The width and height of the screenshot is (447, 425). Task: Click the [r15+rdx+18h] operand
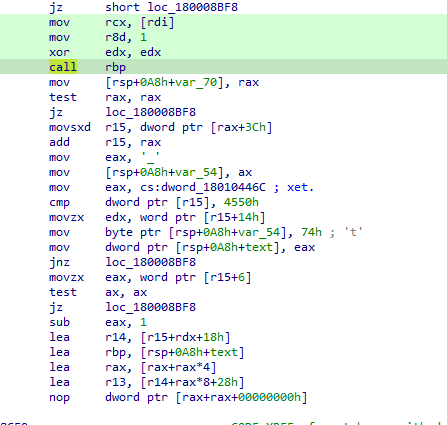tap(185, 337)
